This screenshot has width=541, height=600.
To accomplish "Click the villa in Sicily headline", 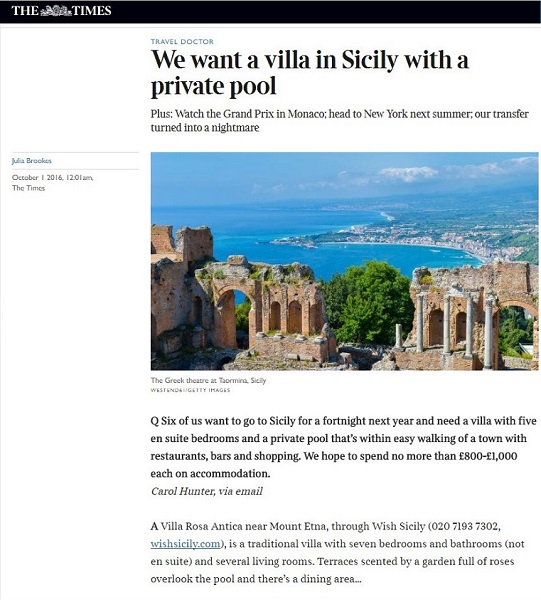I will 310,72.
